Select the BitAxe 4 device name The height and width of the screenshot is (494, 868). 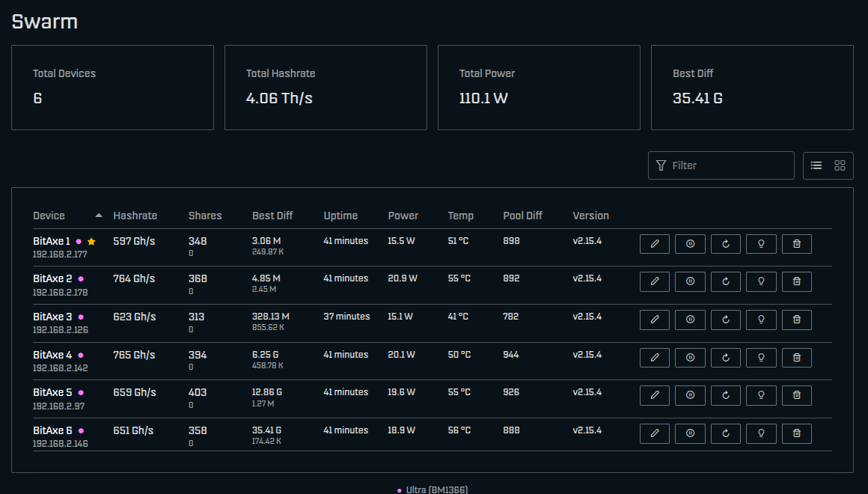coord(52,355)
